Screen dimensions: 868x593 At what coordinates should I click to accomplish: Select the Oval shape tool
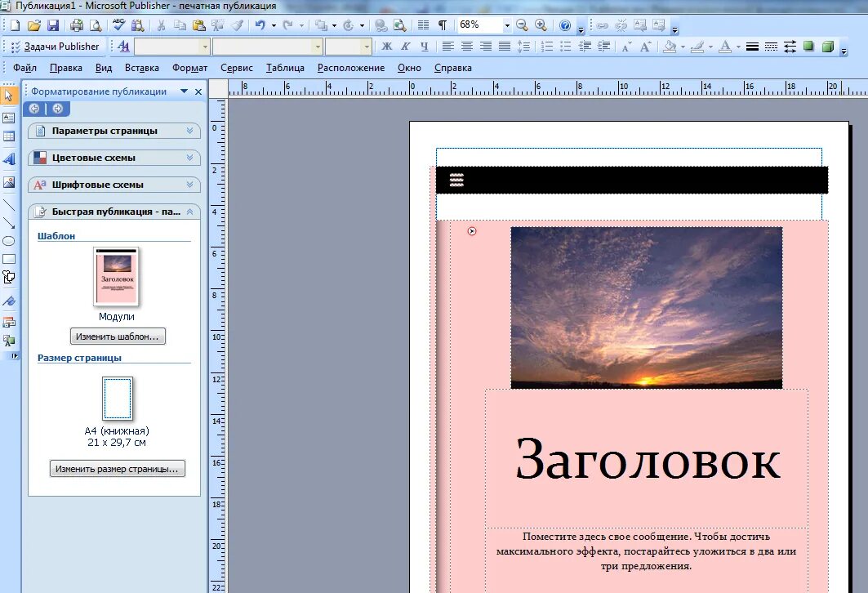pos(9,241)
